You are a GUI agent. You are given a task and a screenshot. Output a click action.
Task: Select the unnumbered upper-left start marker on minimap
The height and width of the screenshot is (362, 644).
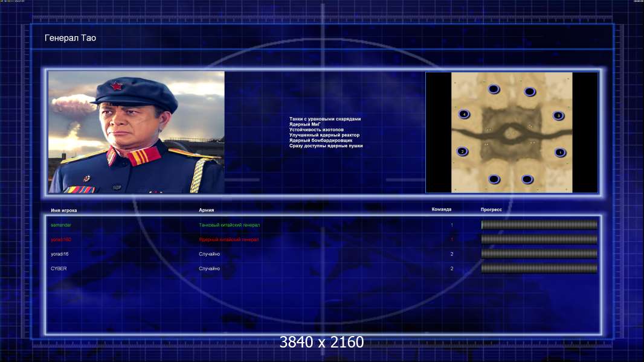pos(494,89)
